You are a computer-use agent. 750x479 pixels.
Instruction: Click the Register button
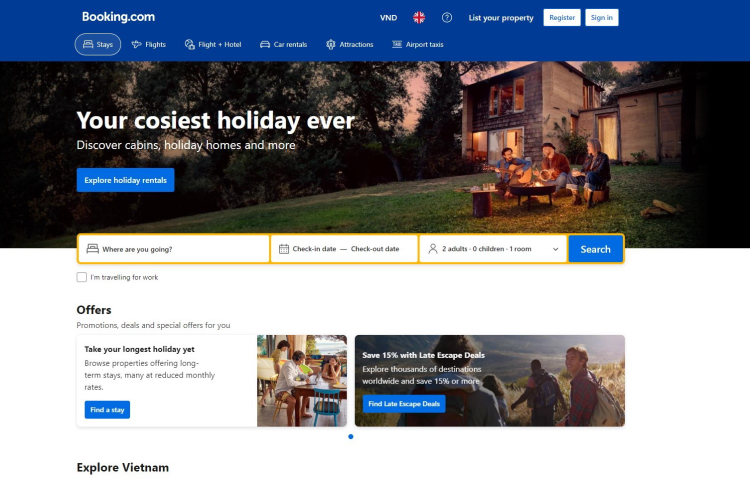(x=562, y=18)
